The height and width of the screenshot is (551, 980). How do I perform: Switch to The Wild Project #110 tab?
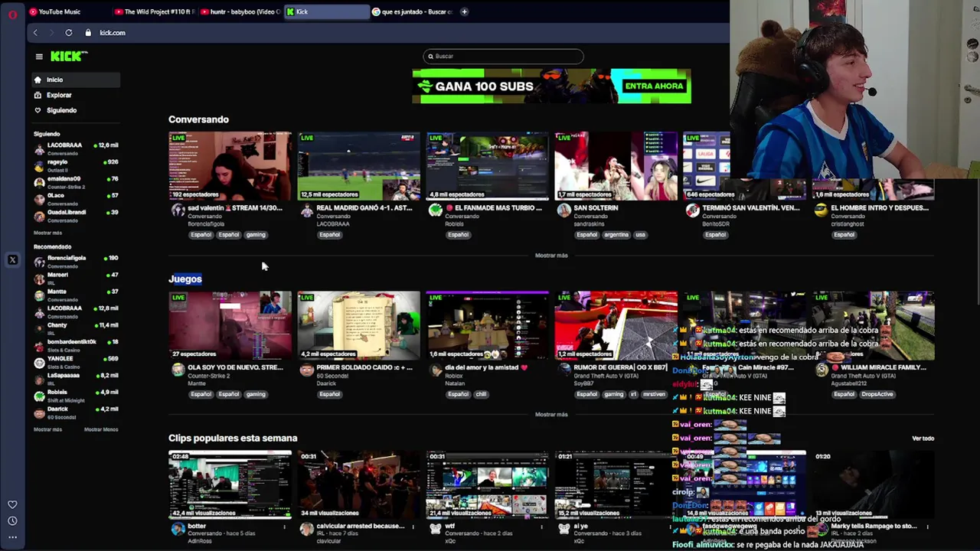(154, 11)
